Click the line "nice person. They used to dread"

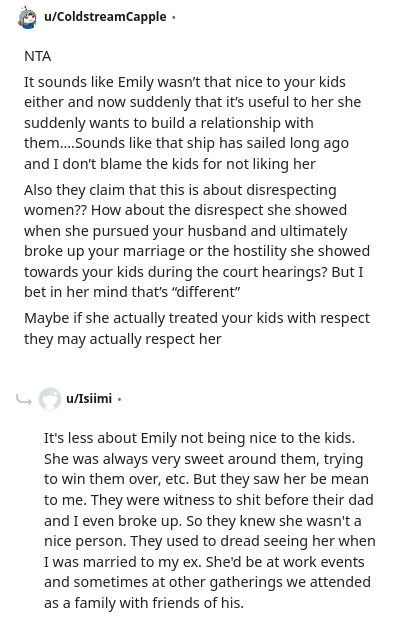point(210,541)
